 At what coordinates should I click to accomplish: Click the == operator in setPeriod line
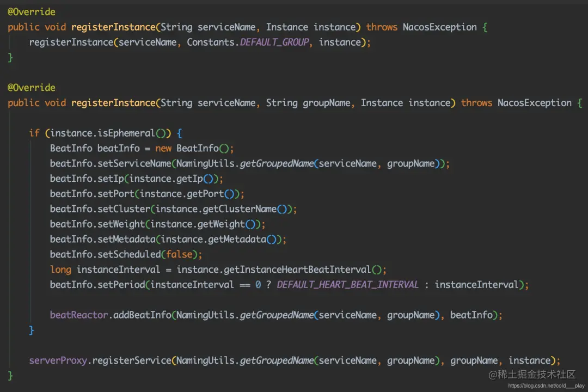pyautogui.click(x=245, y=285)
